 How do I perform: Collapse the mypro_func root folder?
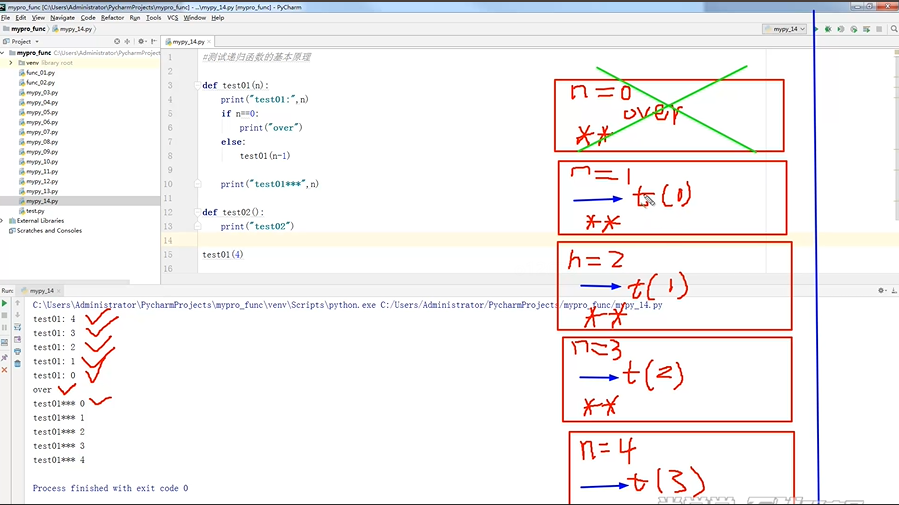(3, 53)
